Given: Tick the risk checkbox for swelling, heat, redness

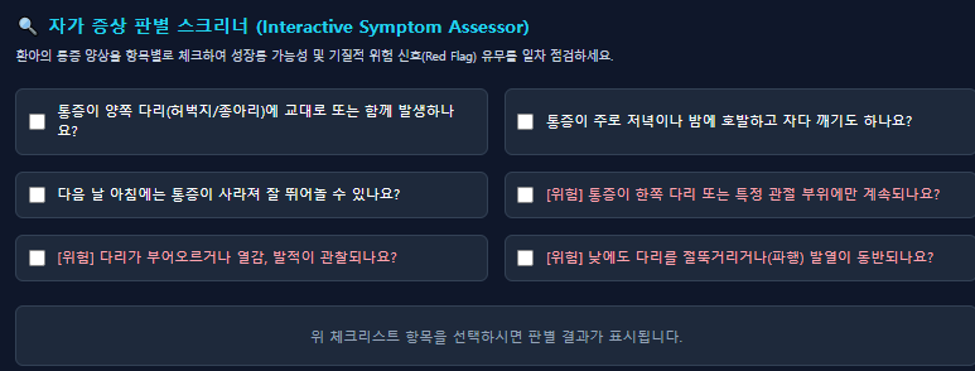Looking at the screenshot, I should (37, 257).
